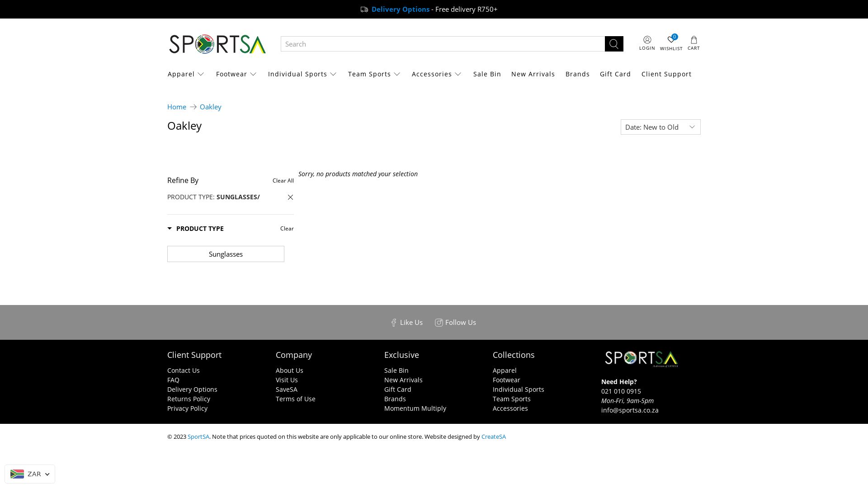Open the Date: New to Old sort dropdown
The width and height of the screenshot is (868, 488).
point(660,127)
